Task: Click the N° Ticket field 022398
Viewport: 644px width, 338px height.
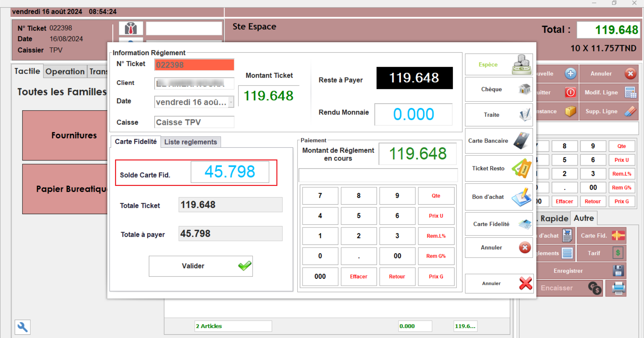Action: (x=194, y=65)
